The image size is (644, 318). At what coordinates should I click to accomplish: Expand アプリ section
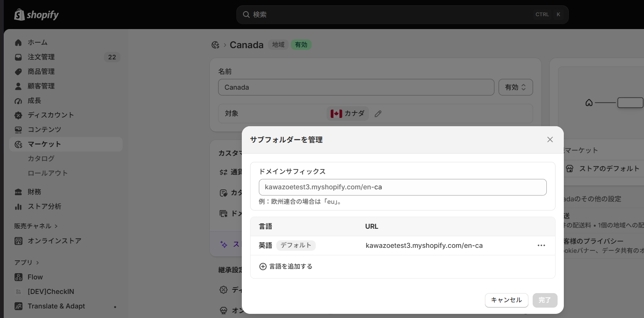(x=27, y=262)
